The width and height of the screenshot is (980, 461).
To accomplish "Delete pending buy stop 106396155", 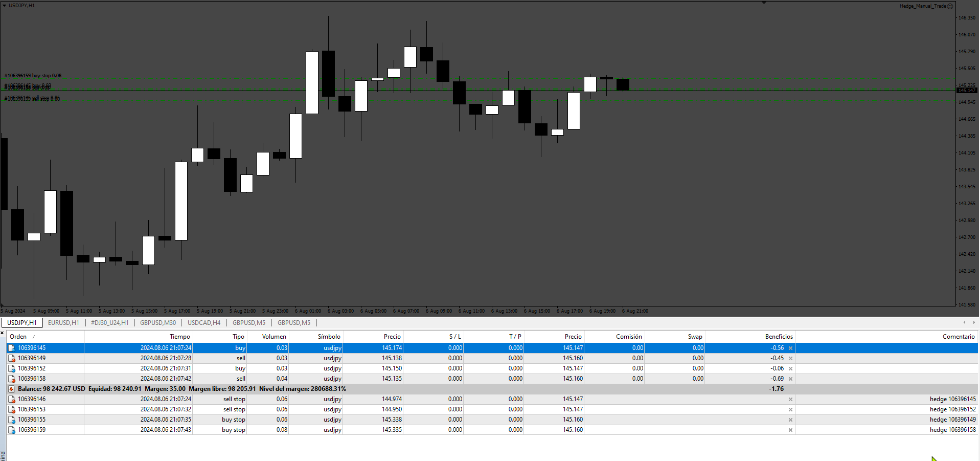I will [790, 420].
